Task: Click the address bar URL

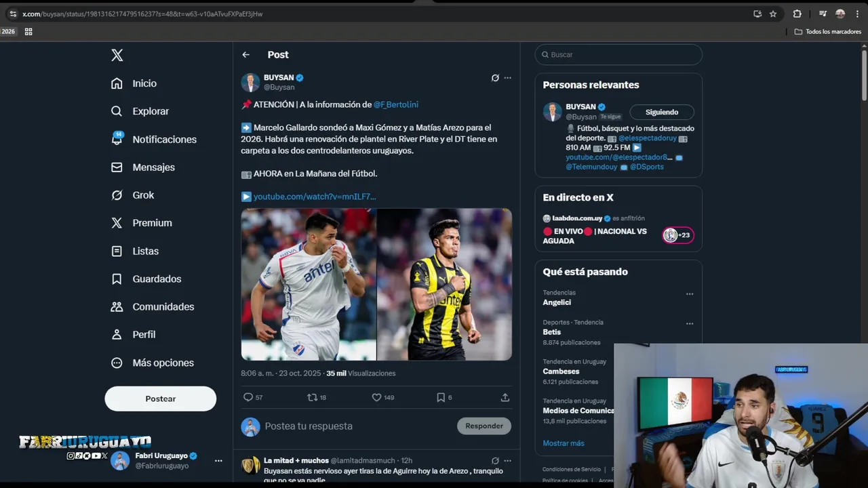Action: pyautogui.click(x=142, y=14)
